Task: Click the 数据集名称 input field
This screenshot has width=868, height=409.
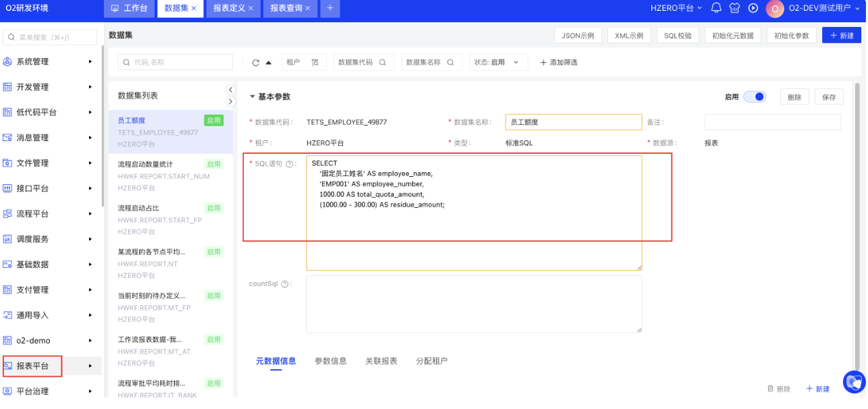Action: 573,122
